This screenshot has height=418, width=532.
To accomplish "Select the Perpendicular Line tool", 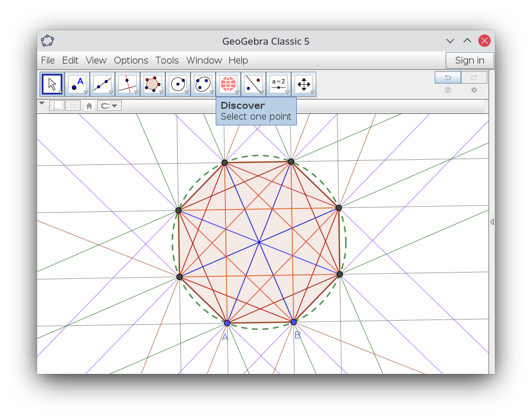I will (x=128, y=84).
